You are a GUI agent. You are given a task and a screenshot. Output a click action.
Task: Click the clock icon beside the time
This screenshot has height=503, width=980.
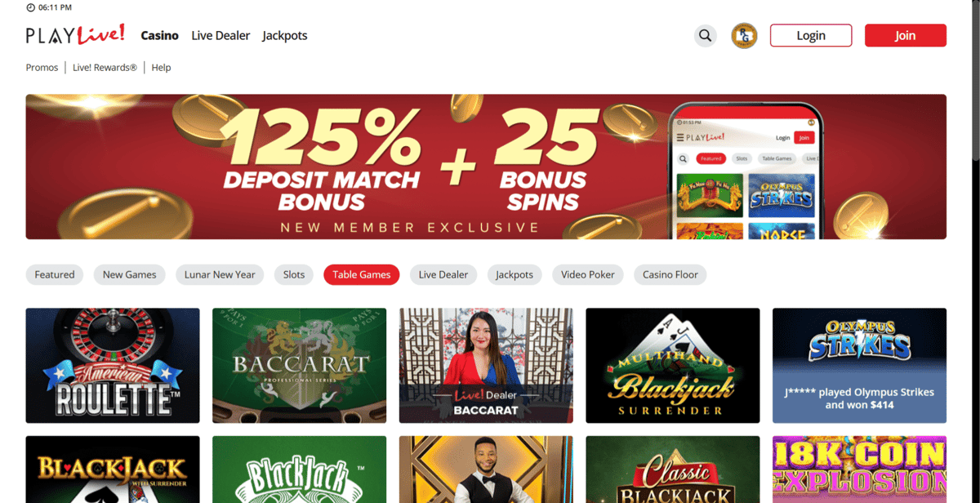[x=31, y=7]
